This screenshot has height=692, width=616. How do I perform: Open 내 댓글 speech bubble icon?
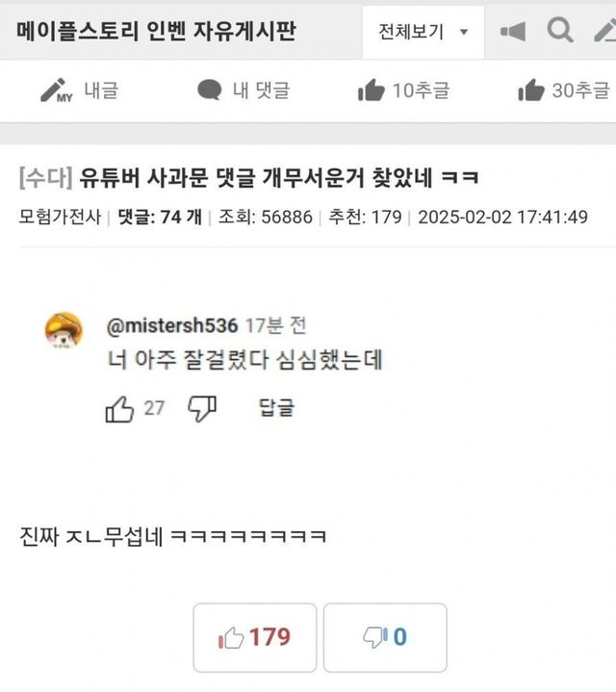(x=209, y=90)
